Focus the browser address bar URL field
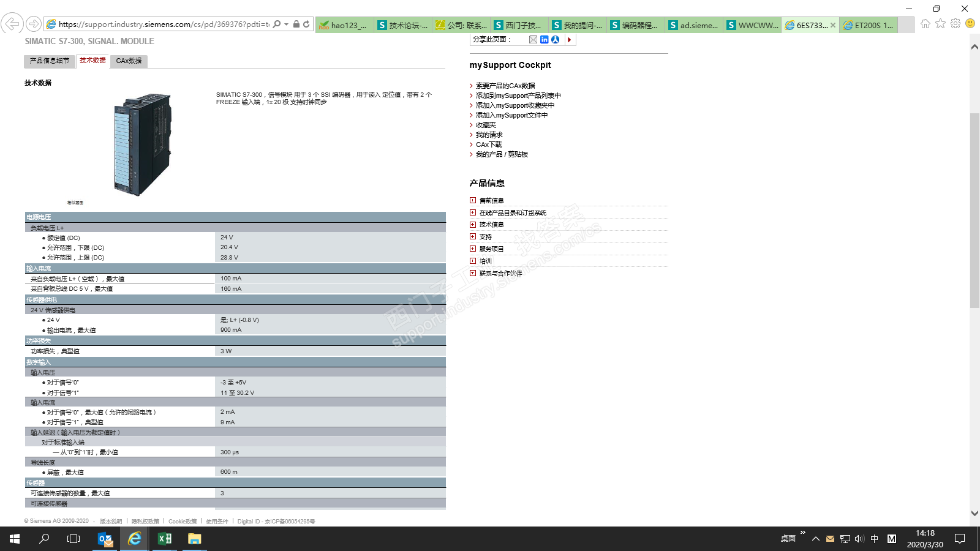 [x=163, y=24]
